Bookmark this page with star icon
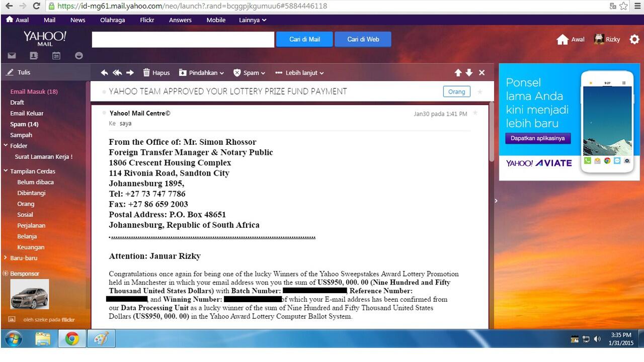The height and width of the screenshot is (362, 644). coord(624,6)
